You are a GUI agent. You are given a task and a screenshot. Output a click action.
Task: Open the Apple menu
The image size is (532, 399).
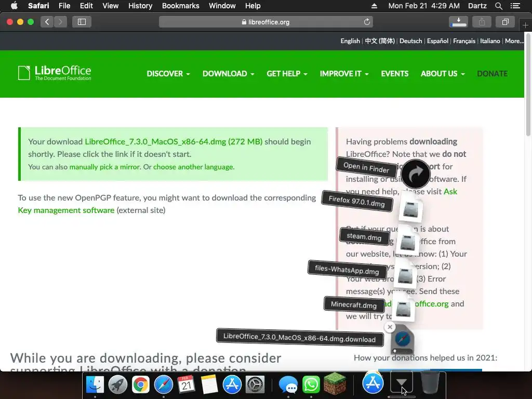click(x=14, y=6)
